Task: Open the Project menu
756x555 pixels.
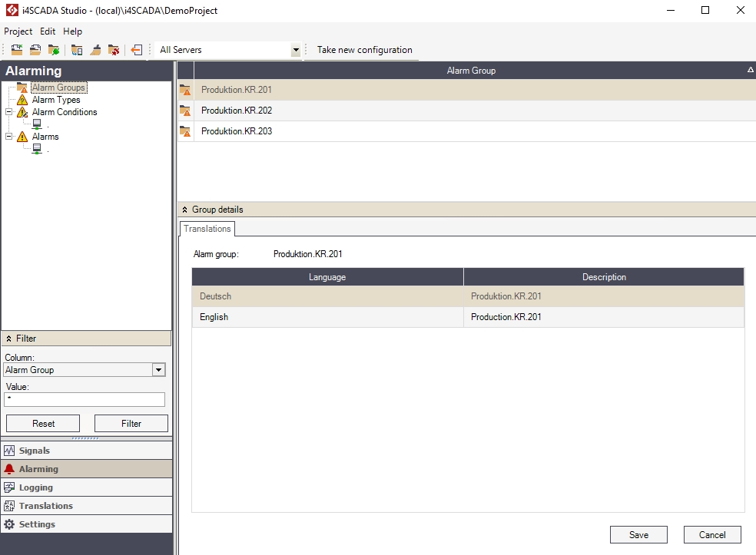Action: [18, 31]
